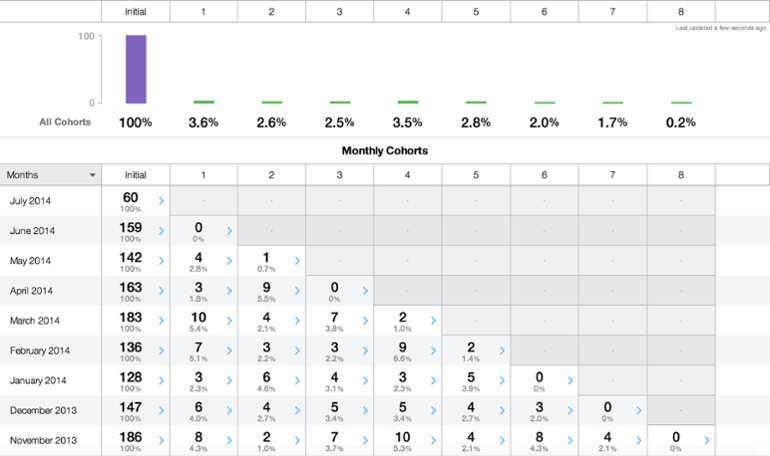Select the purple Initial 100% bar

136,69
